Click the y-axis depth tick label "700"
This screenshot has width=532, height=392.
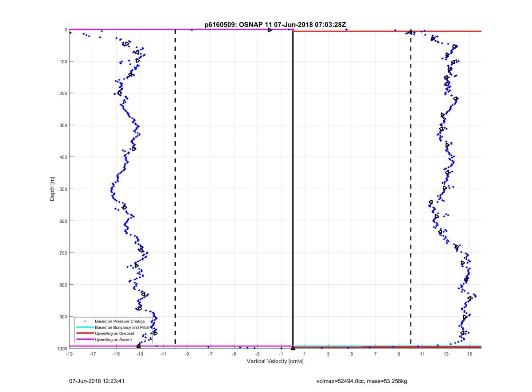pos(63,253)
